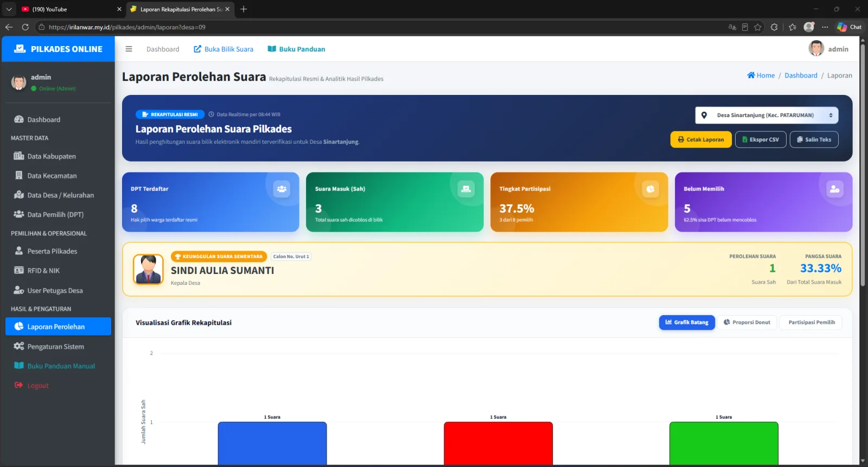Image resolution: width=868 pixels, height=467 pixels.
Task: Open Data Pemilih (DPT) menu item
Action: (58, 215)
